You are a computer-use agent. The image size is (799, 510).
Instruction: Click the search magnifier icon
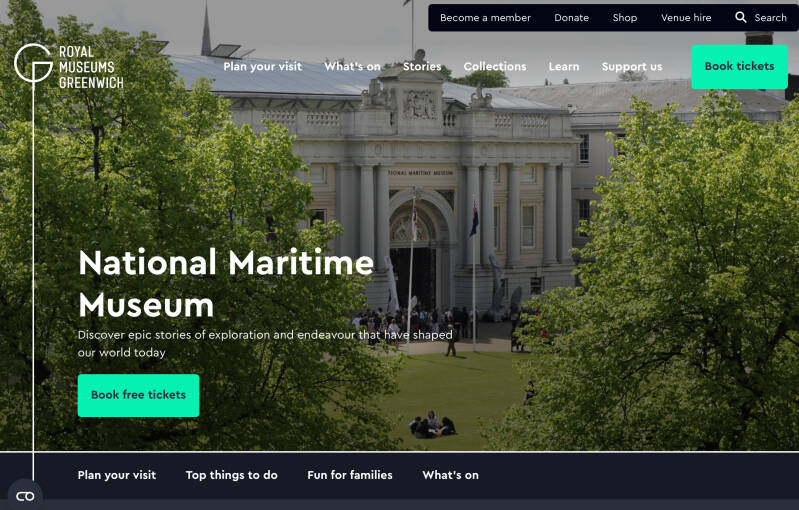pyautogui.click(x=740, y=17)
